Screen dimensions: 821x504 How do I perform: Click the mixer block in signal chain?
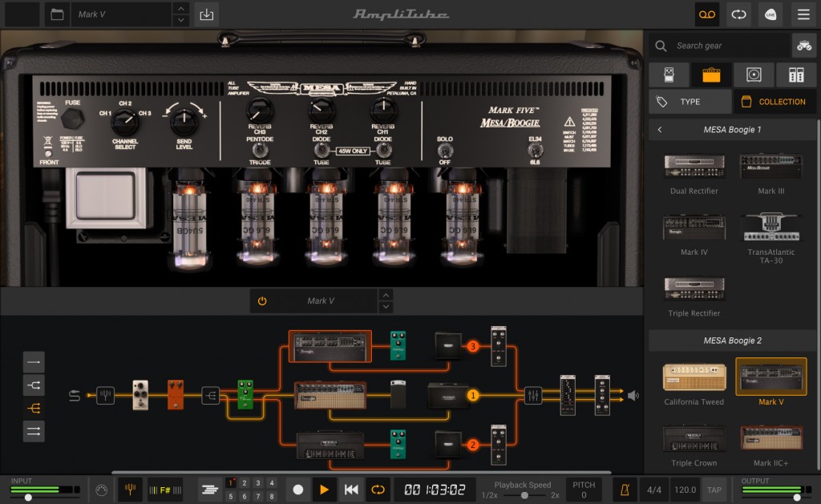(533, 395)
